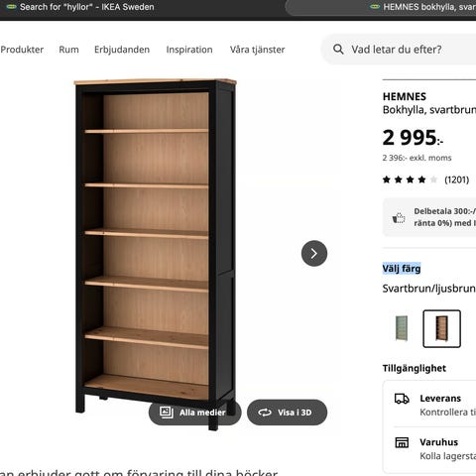Click the next image arrow button

point(314,253)
